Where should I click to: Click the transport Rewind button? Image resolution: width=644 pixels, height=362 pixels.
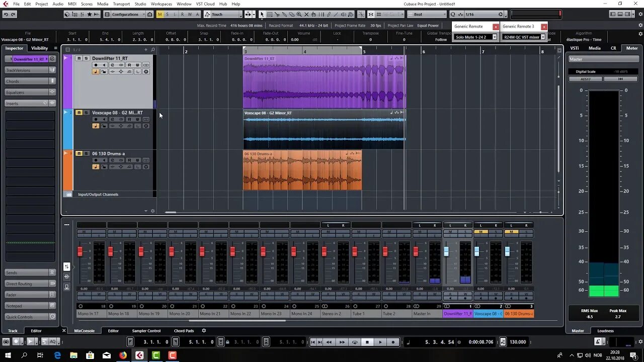point(329,342)
